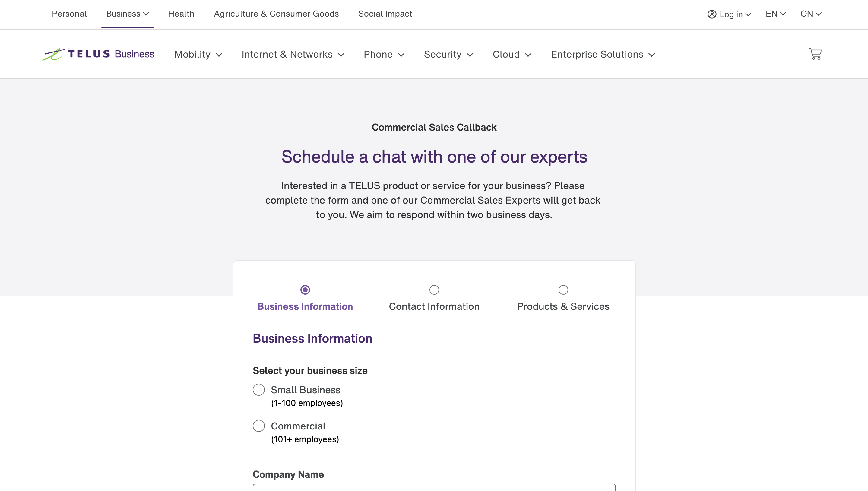Click the TELUS Business logo
This screenshot has width=868, height=491.
[98, 54]
